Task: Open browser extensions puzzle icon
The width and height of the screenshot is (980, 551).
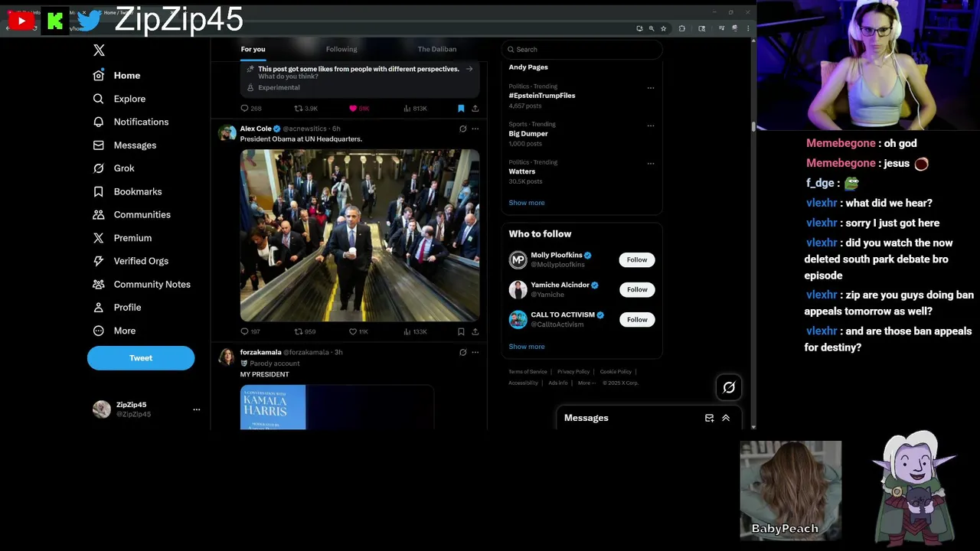Action: coord(682,28)
